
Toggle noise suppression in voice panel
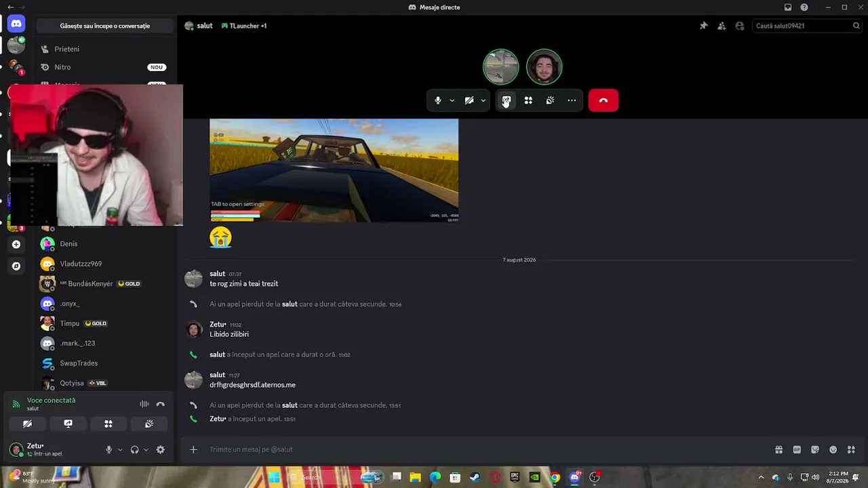pos(144,404)
